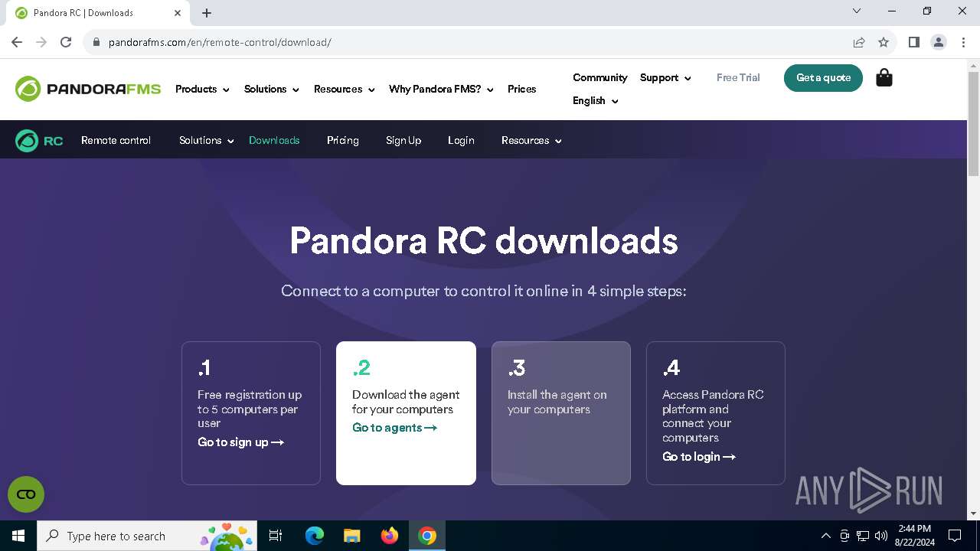
Task: Open Task View on the taskbar
Action: [x=276, y=536]
